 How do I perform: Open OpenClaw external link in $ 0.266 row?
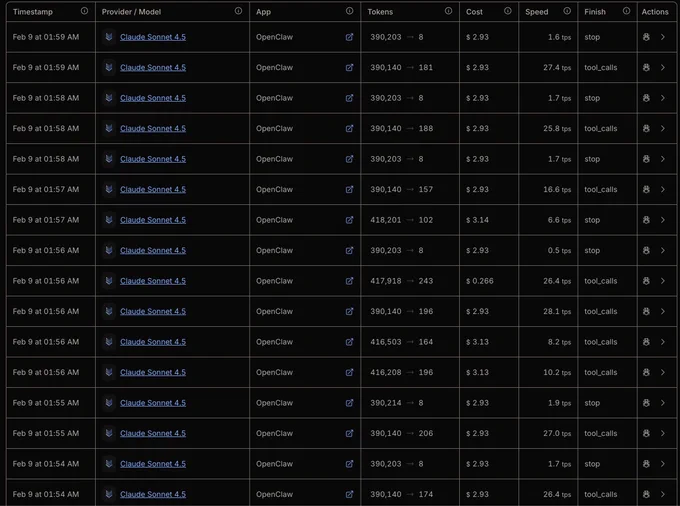pyautogui.click(x=349, y=281)
